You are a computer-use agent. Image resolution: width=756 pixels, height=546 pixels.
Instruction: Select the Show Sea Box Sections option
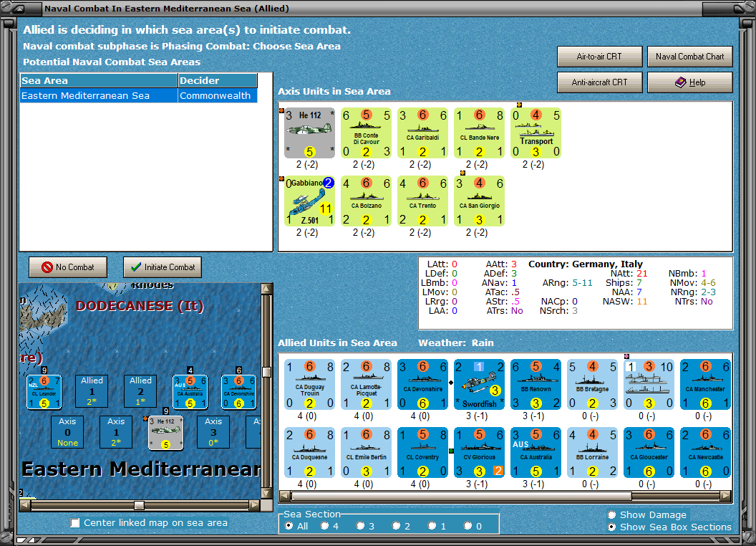(x=612, y=527)
